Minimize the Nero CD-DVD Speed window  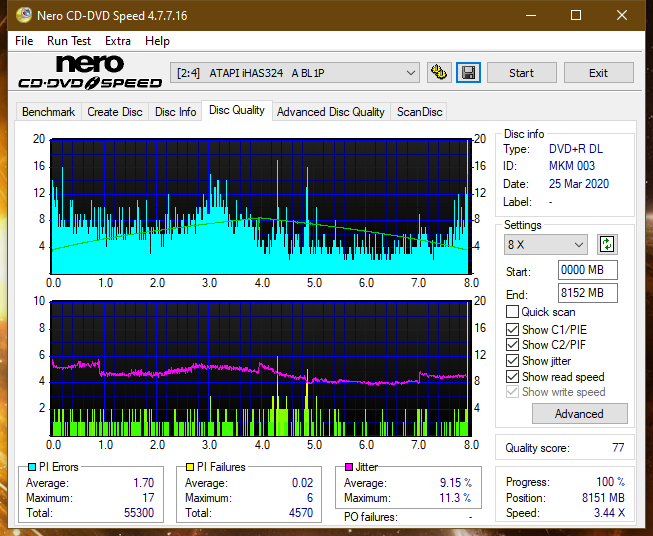tap(531, 15)
